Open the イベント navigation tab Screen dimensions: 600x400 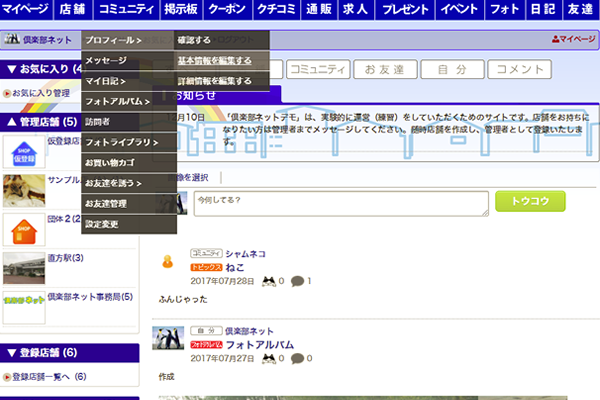(x=460, y=9)
